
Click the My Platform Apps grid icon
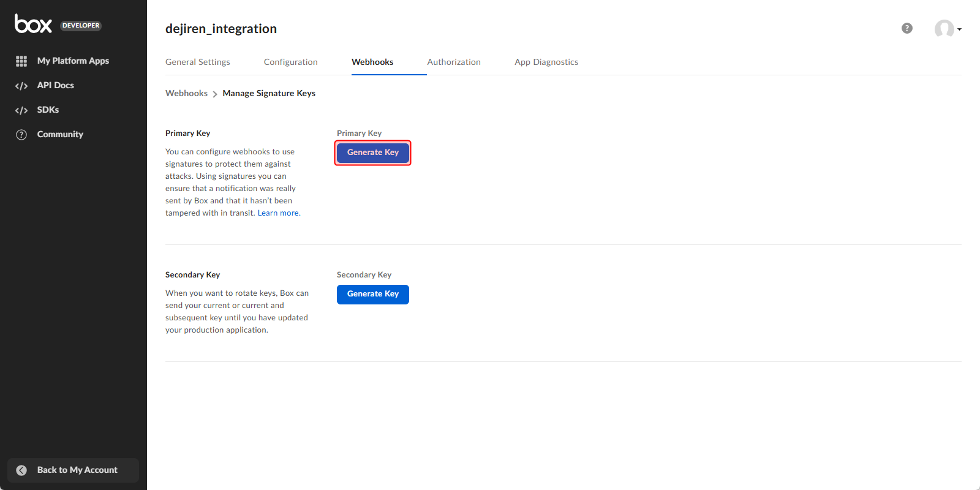click(x=21, y=61)
